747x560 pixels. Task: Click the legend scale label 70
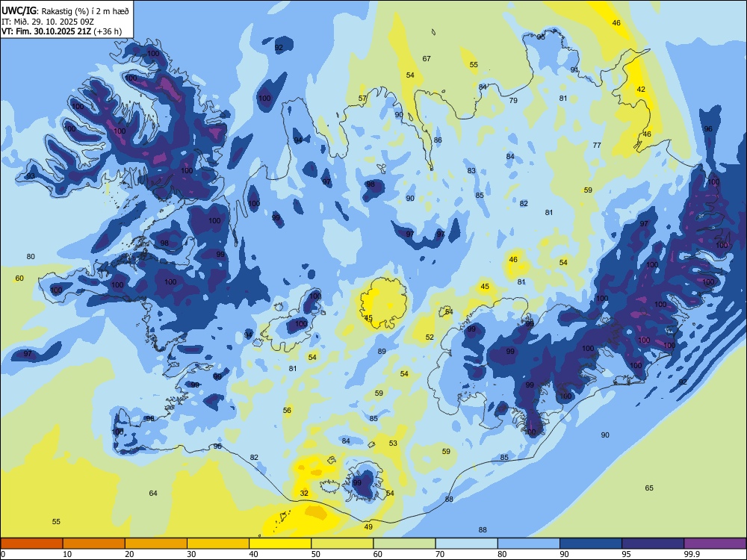point(440,554)
